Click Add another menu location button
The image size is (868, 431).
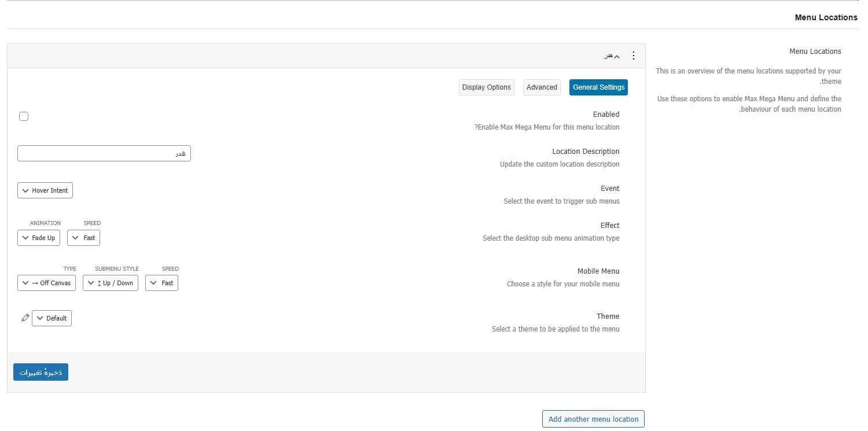pos(593,419)
